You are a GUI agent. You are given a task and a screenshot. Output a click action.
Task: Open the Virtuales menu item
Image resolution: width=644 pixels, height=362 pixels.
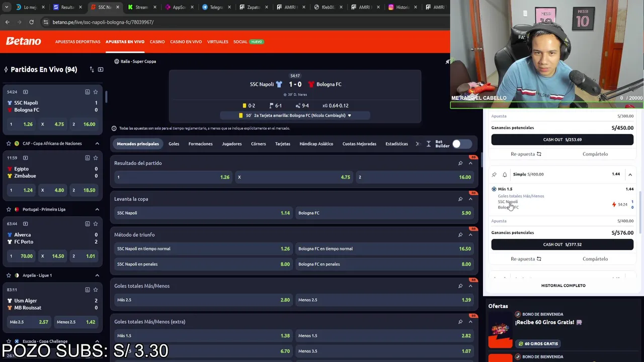tap(217, 42)
